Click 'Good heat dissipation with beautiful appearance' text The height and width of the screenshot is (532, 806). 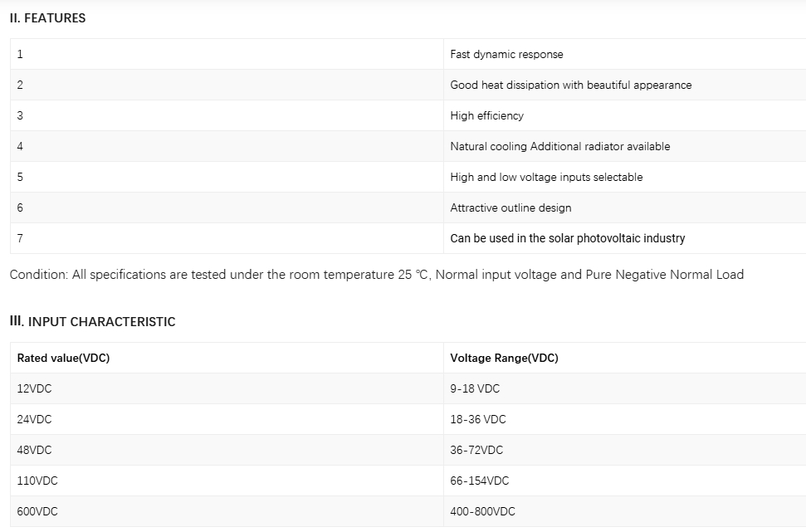coord(570,85)
